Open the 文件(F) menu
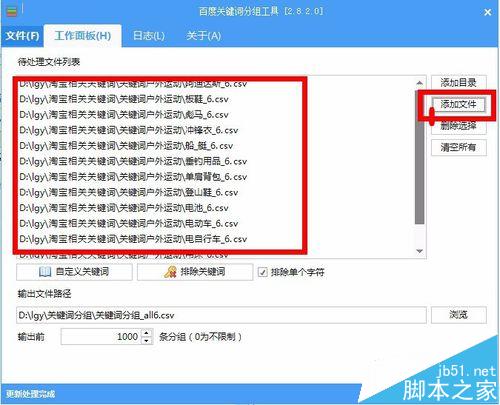 coord(22,36)
